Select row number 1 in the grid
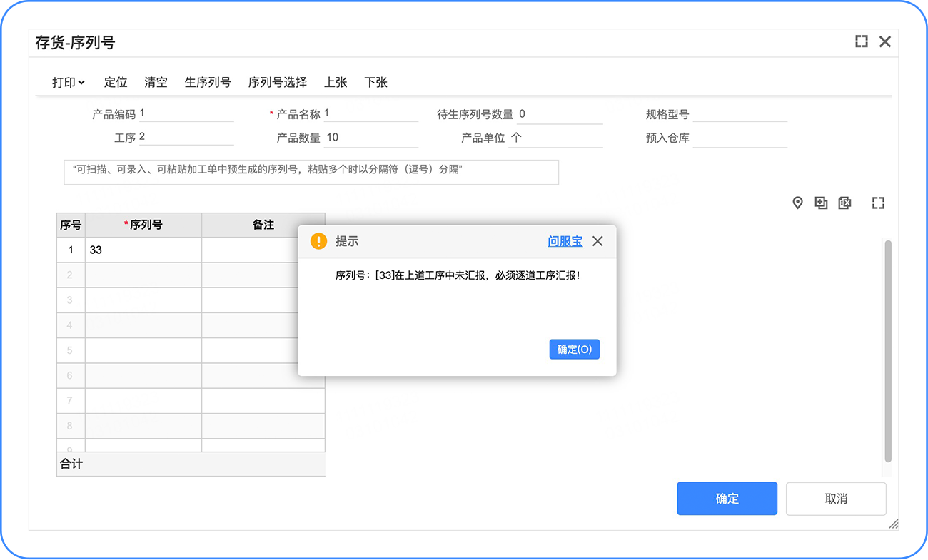Image resolution: width=928 pixels, height=560 pixels. 71,250
